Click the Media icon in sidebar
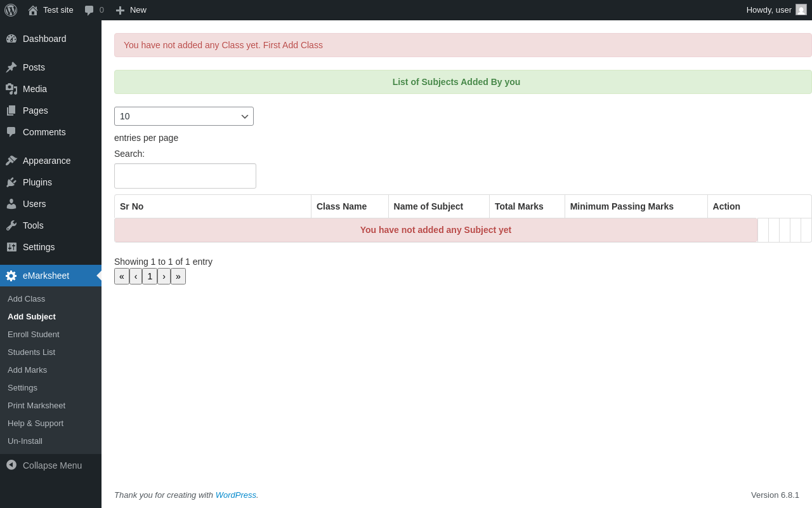Viewport: 812px width, 508px height. 11,89
